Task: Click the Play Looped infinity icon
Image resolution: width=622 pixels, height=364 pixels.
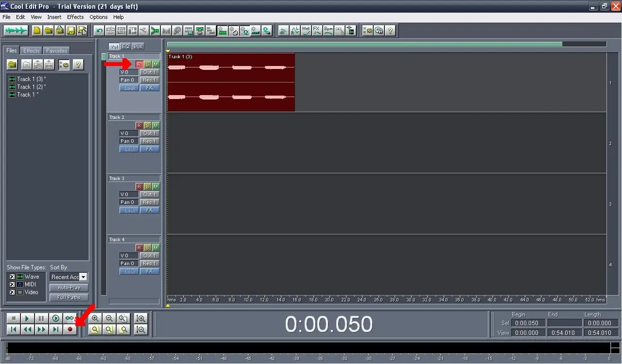Action: coord(70,318)
